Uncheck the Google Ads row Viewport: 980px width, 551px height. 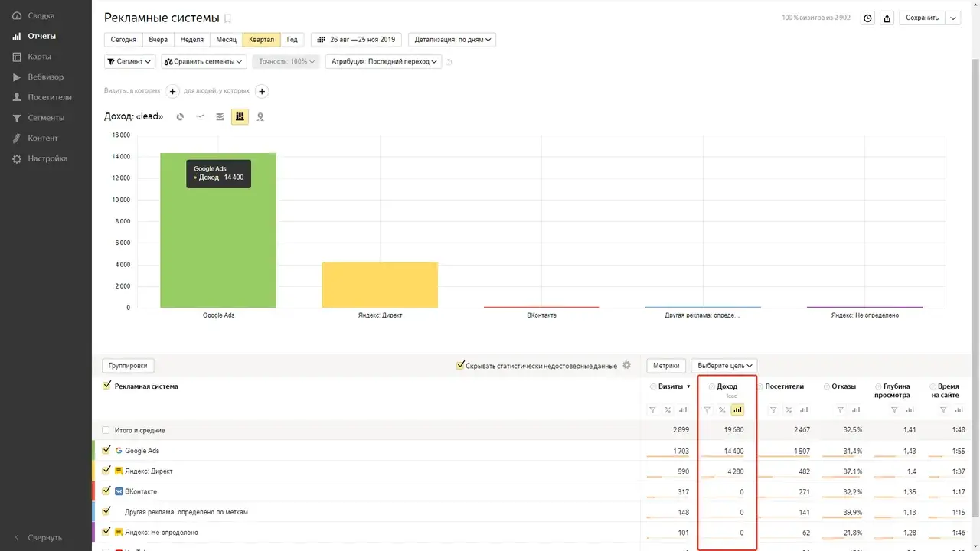tap(106, 450)
